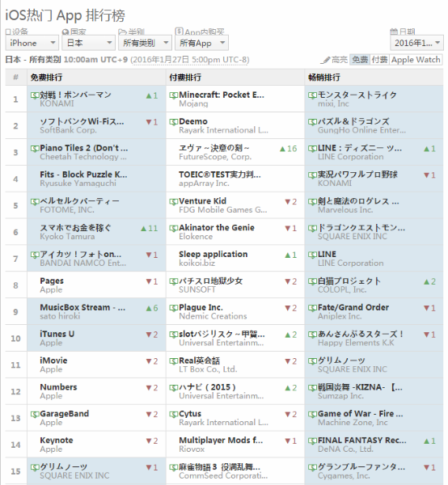Open the iPhone device dropdown
448x485 pixels.
[x=32, y=43]
